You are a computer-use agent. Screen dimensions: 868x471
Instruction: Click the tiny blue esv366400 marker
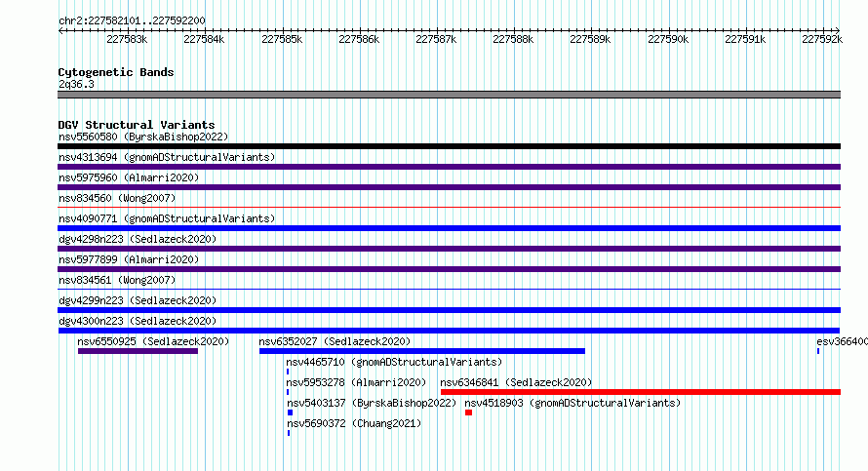[818, 351]
